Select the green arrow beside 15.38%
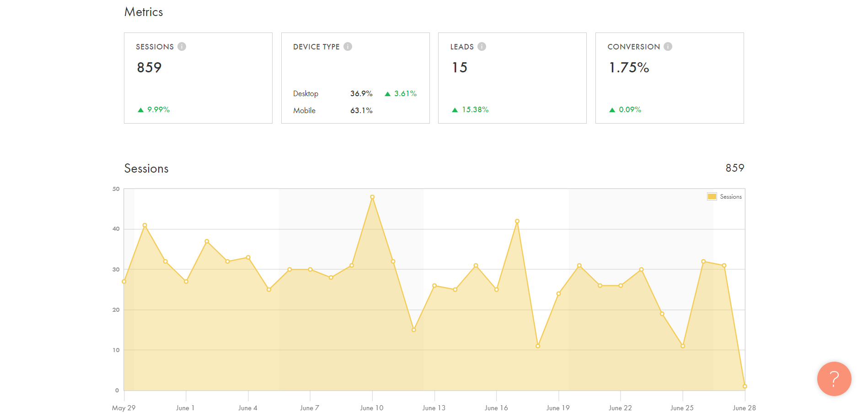This screenshot has height=413, width=868. click(455, 110)
